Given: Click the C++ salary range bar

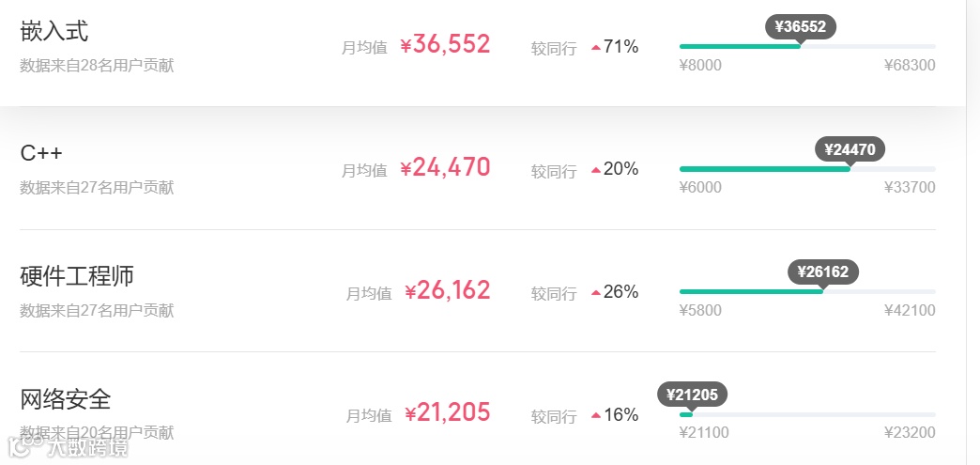Looking at the screenshot, I should [807, 169].
